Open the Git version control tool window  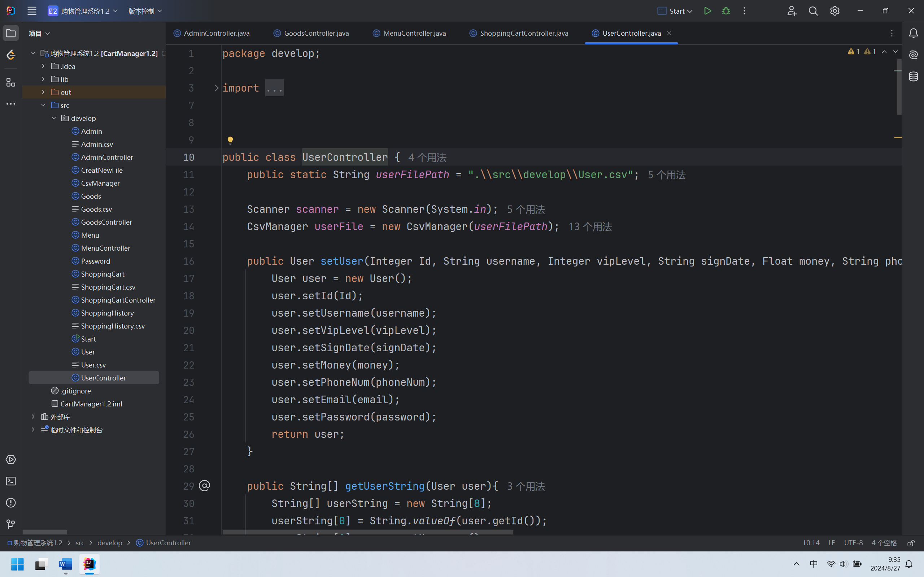point(11,524)
